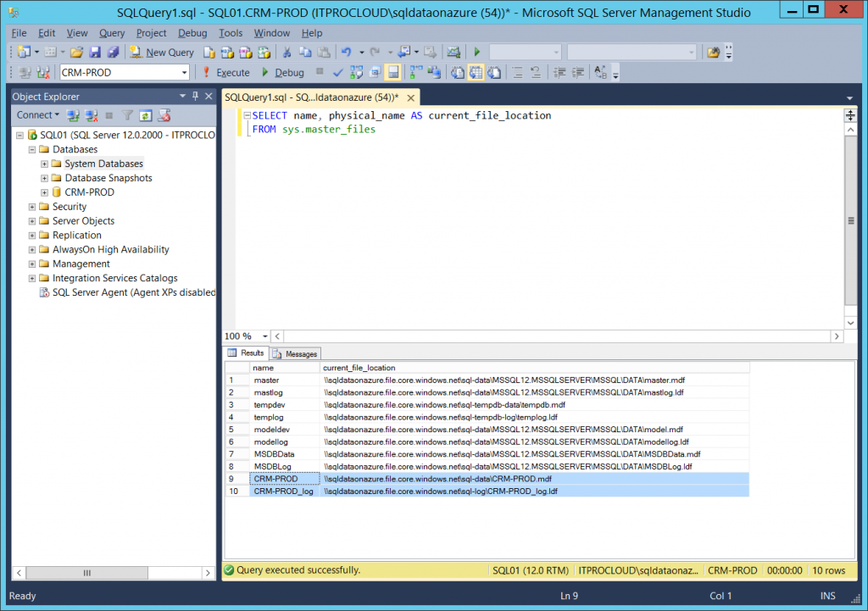Toggle Results to Text mode
Screen dimensions: 868x611
tap(457, 73)
